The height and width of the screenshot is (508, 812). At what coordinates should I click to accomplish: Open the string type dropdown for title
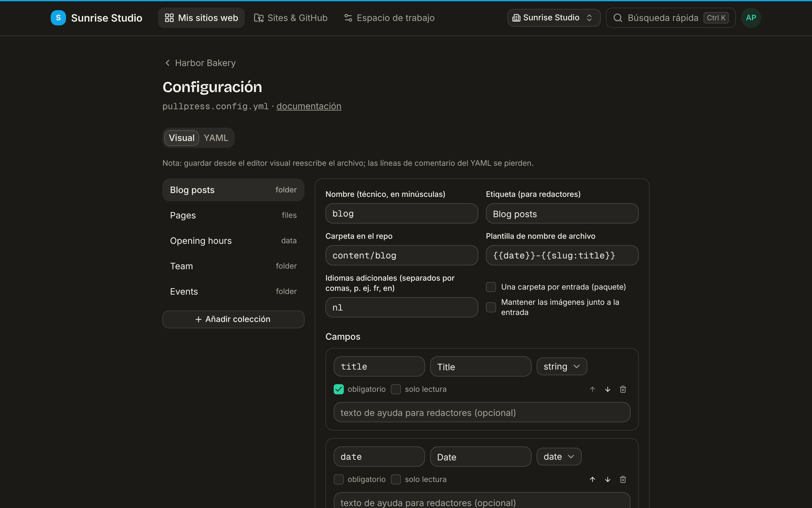[562, 366]
